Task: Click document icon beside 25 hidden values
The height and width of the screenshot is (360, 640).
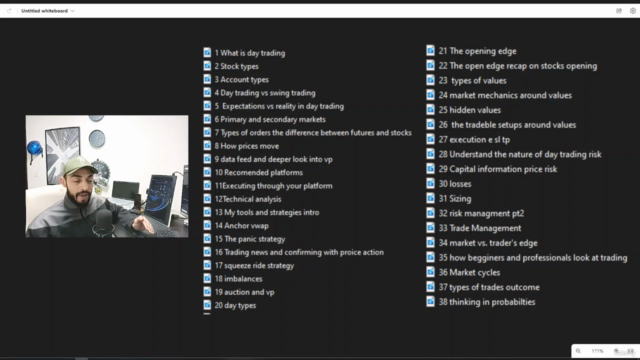Action: [431, 109]
